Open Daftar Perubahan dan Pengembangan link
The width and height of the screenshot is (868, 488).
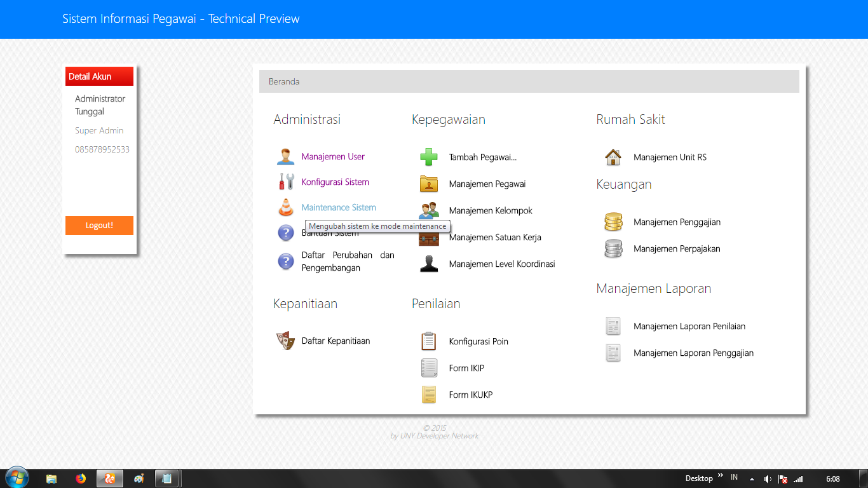click(x=348, y=261)
